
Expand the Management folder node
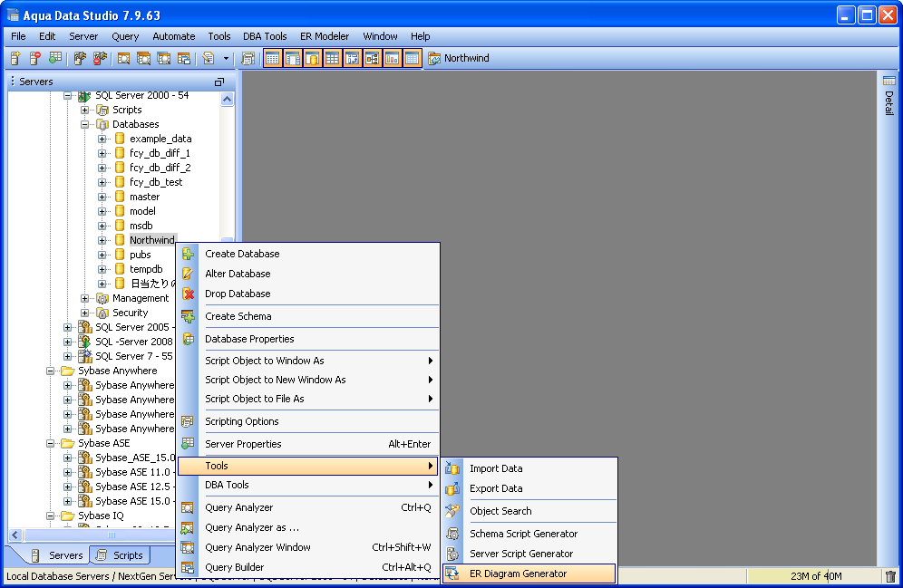[x=84, y=298]
